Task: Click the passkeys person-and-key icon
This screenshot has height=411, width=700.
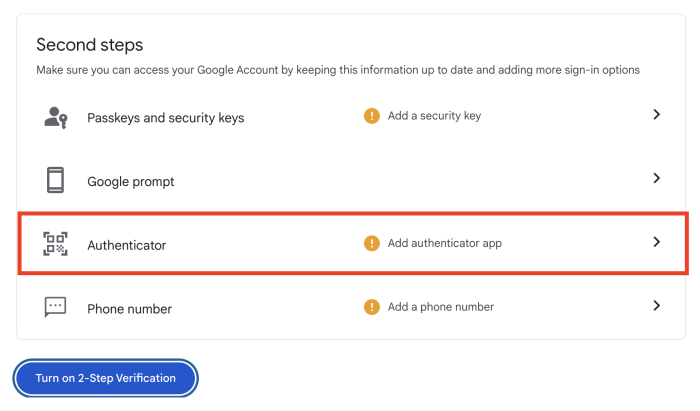Action: click(56, 117)
